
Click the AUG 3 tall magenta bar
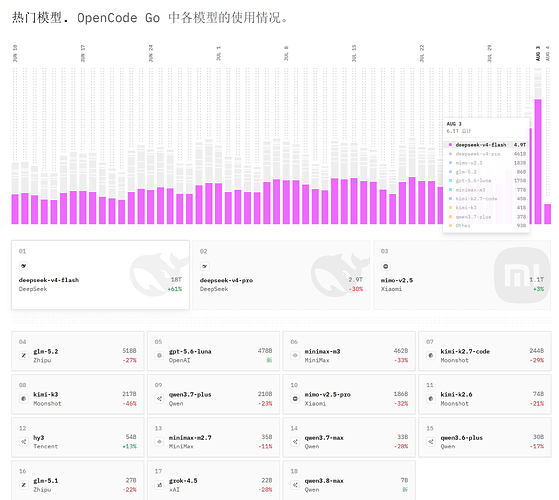(x=538, y=161)
